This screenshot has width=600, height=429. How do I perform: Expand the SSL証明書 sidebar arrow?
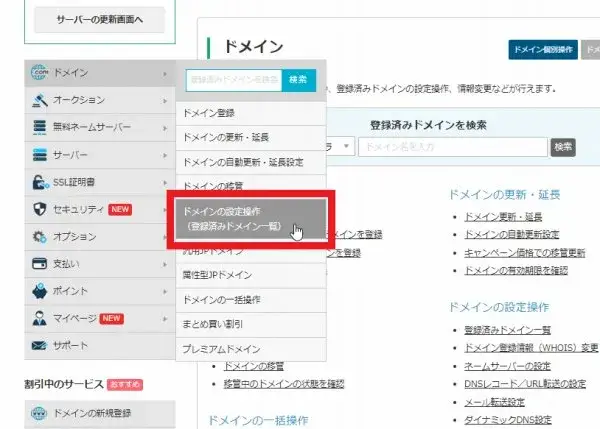point(165,183)
